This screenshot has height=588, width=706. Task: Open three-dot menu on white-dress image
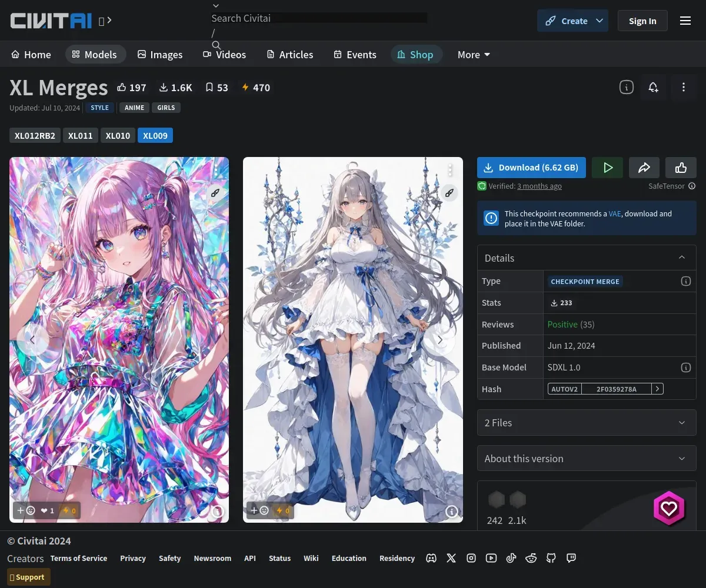(x=450, y=171)
